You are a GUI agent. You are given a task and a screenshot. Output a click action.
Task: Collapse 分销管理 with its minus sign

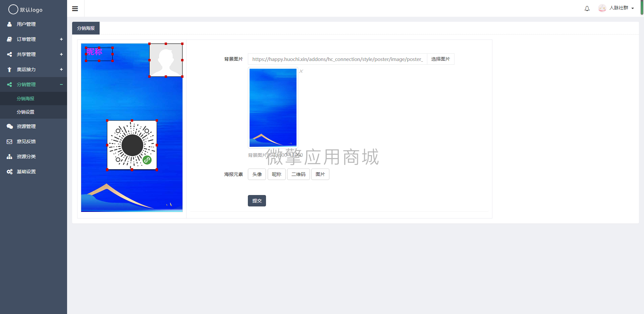[x=61, y=84]
